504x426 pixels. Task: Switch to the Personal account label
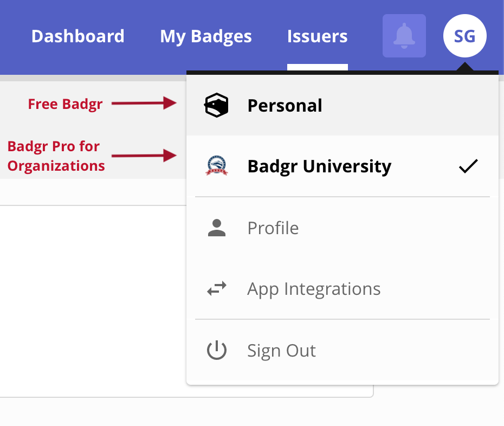coord(285,105)
